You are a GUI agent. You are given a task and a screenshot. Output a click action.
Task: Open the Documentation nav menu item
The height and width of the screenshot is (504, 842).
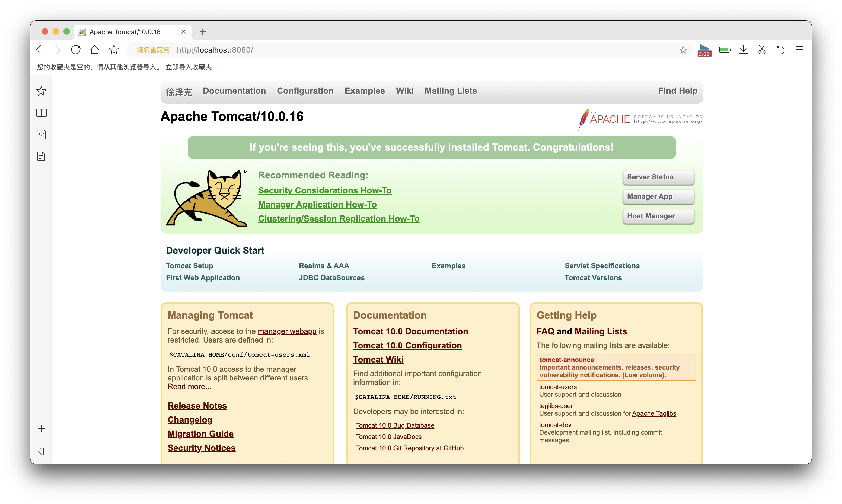click(x=234, y=91)
